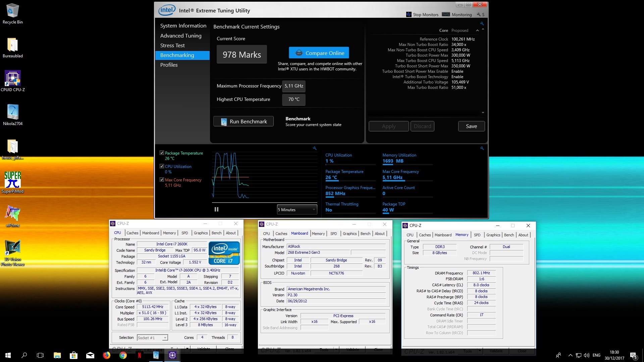Screen dimensions: 644x362
Task: Click the Intel logo in XTU header
Action: 167,10
